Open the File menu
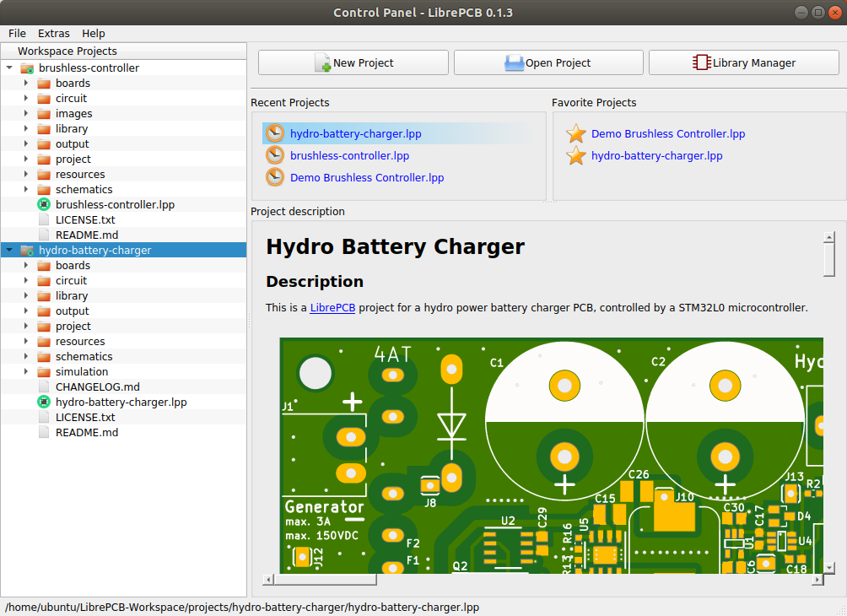847x616 pixels. coord(17,34)
